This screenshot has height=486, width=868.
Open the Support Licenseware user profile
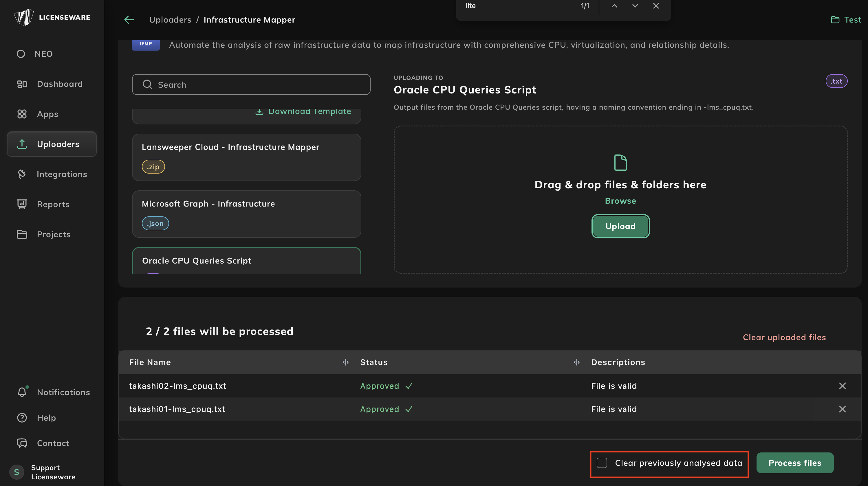click(43, 472)
